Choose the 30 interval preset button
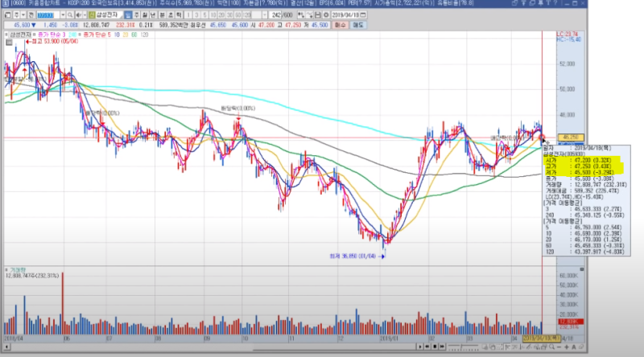 click(x=230, y=14)
